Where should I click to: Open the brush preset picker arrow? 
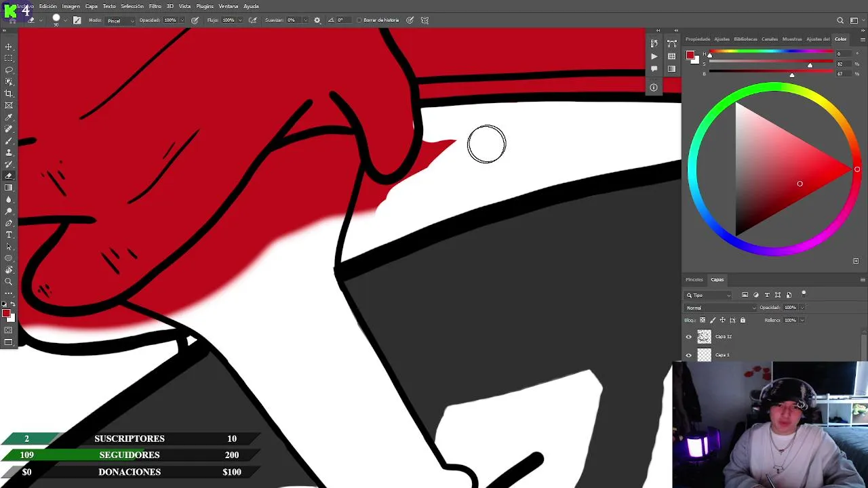click(65, 20)
